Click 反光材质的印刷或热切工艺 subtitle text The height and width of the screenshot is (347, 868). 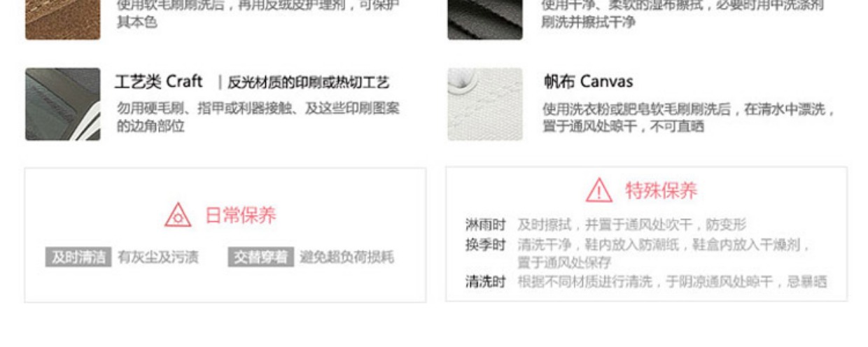[308, 83]
